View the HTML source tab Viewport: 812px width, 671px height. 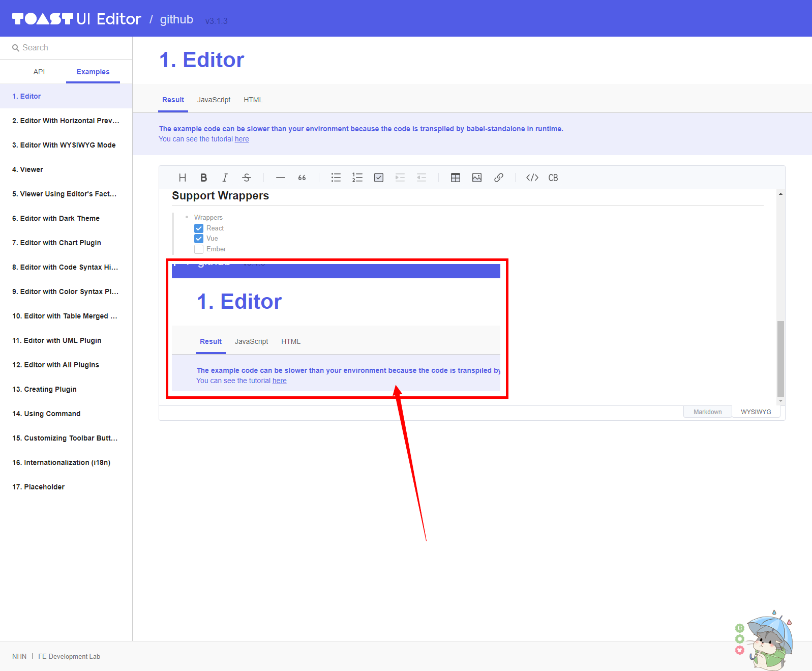(x=253, y=100)
